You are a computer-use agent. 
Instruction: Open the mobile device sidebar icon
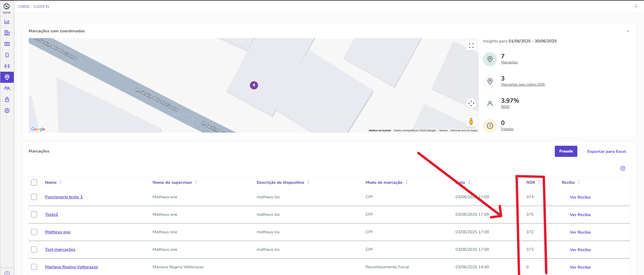pos(7,55)
